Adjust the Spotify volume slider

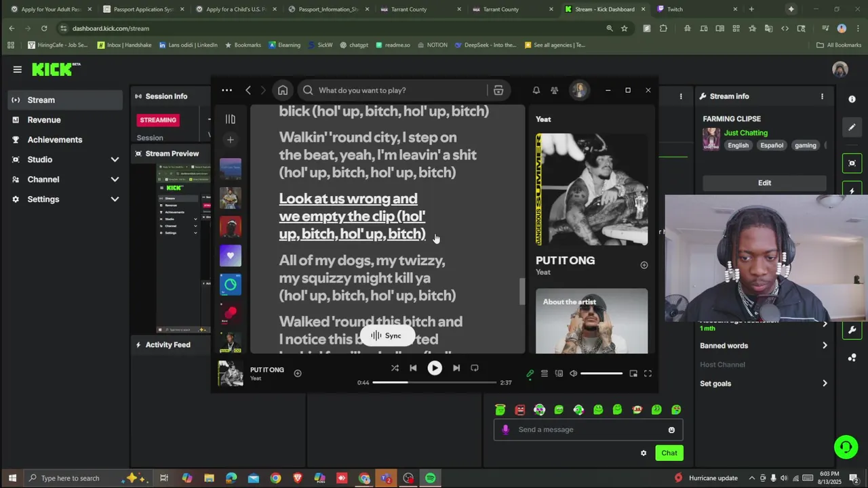click(601, 373)
